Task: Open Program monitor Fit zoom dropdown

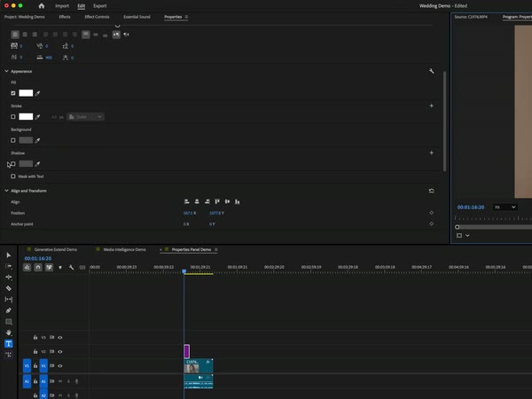Action: [x=505, y=207]
